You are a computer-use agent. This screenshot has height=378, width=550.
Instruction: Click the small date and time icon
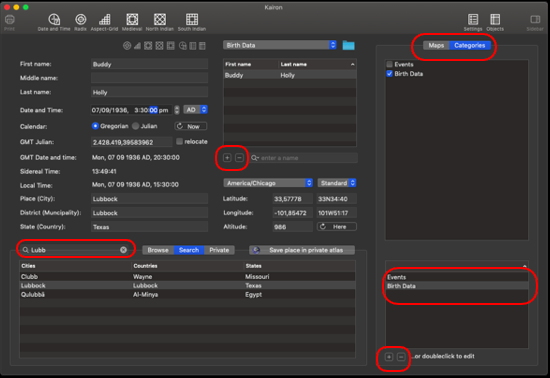click(x=182, y=46)
